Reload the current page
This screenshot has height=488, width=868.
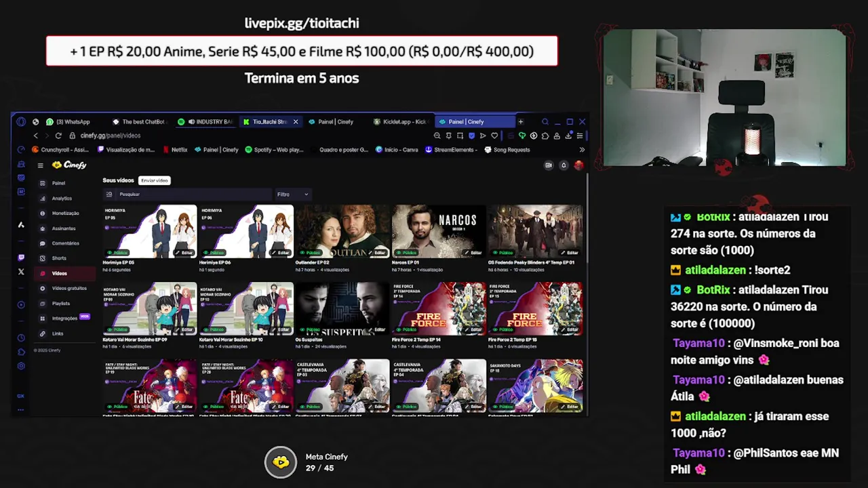pos(58,136)
